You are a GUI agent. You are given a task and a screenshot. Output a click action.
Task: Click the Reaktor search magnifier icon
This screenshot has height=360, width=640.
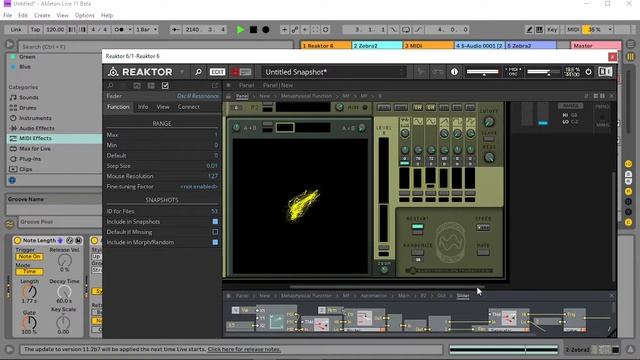click(198, 72)
